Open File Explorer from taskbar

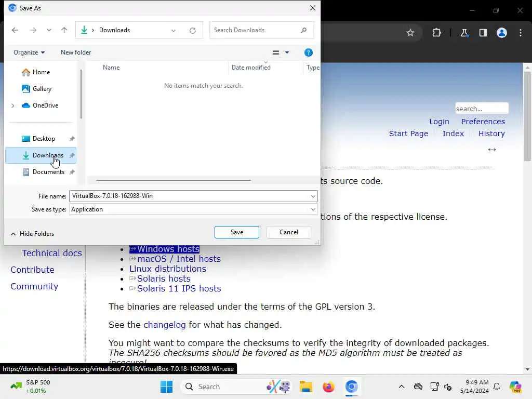click(305, 387)
